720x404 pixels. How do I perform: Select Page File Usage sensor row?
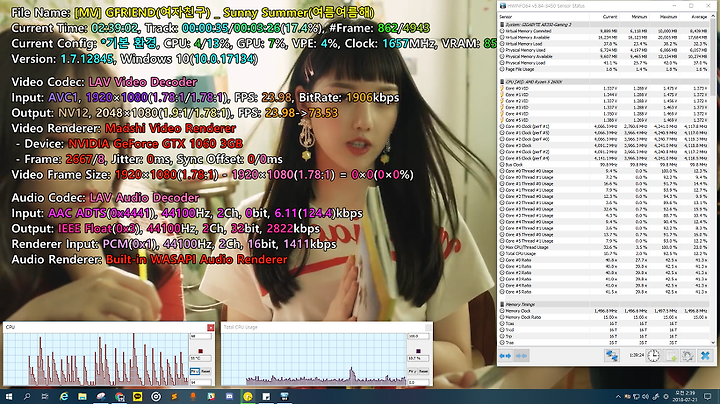[604, 69]
